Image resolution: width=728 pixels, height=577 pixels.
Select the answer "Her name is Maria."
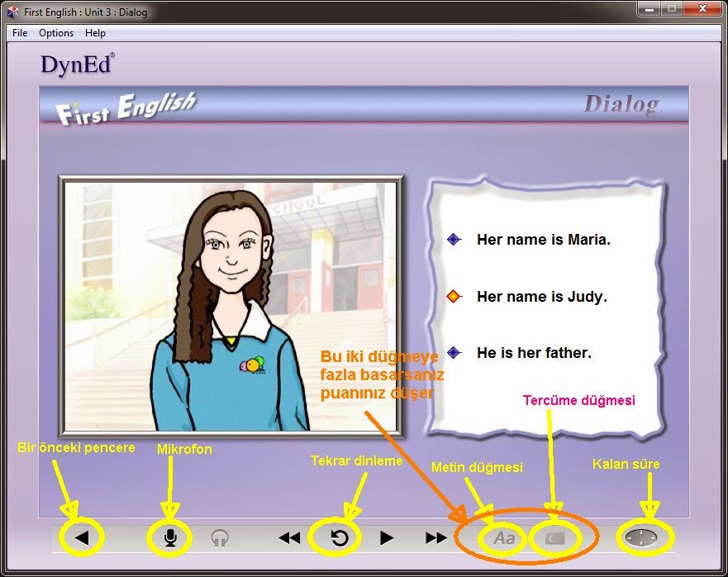click(x=543, y=240)
